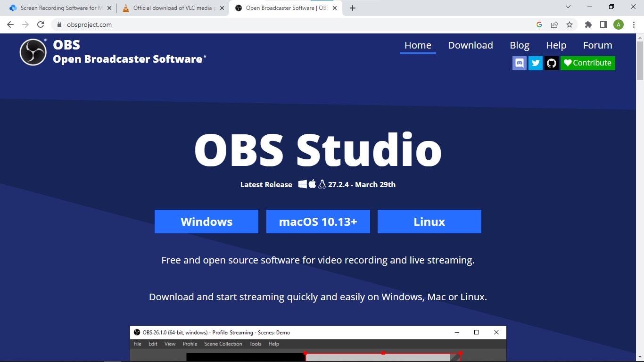The height and width of the screenshot is (362, 644).
Task: Open the Download nav item
Action: click(x=471, y=45)
